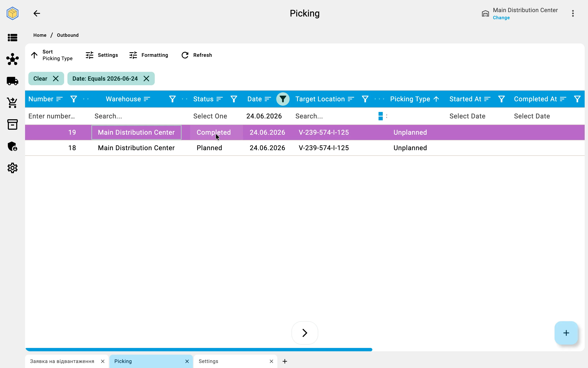Open Warehouse column filter icon
Image resolution: width=588 pixels, height=368 pixels.
click(x=172, y=99)
